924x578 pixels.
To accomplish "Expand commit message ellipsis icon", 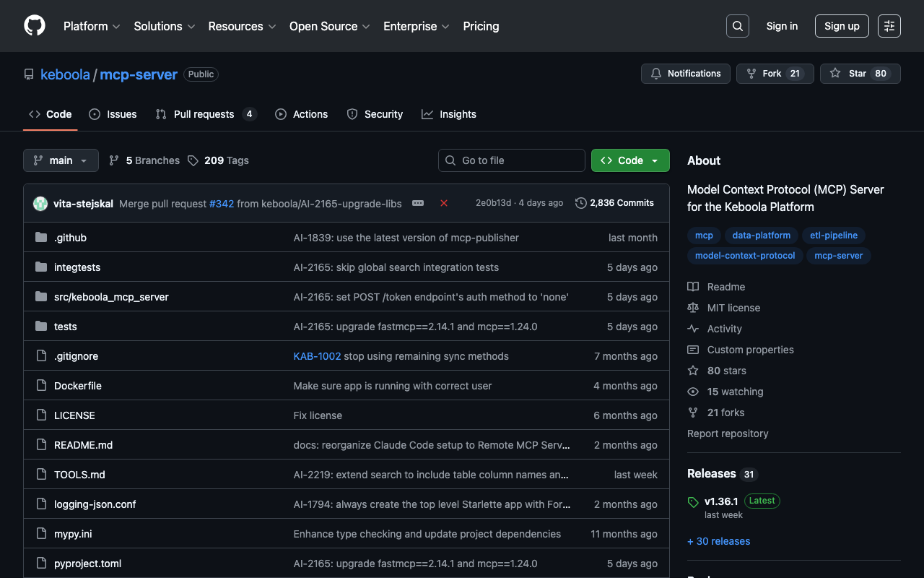I will (418, 204).
